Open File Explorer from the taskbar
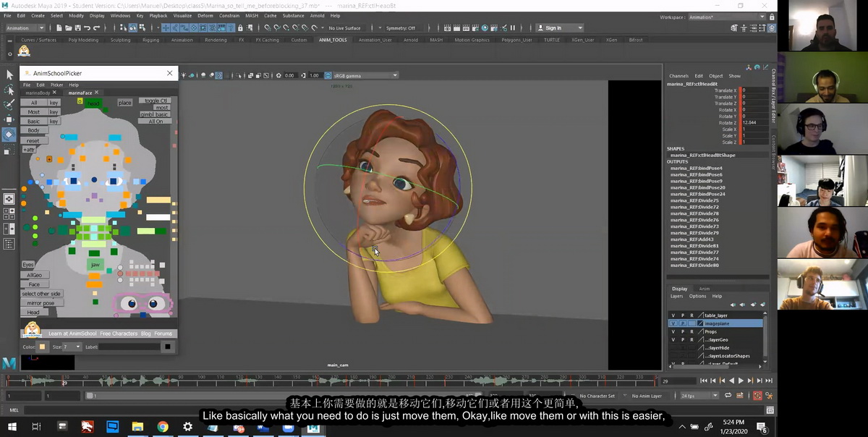 (x=137, y=427)
